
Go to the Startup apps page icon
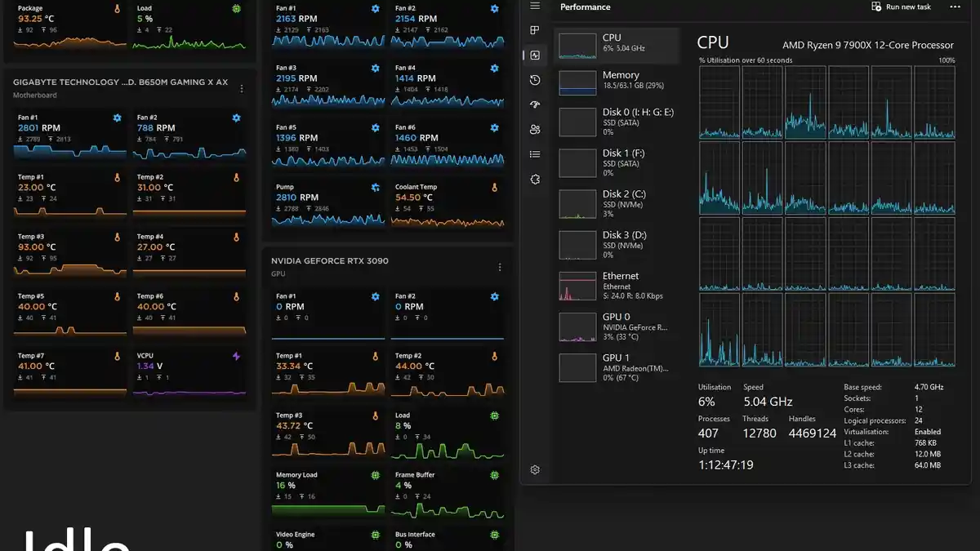point(535,104)
